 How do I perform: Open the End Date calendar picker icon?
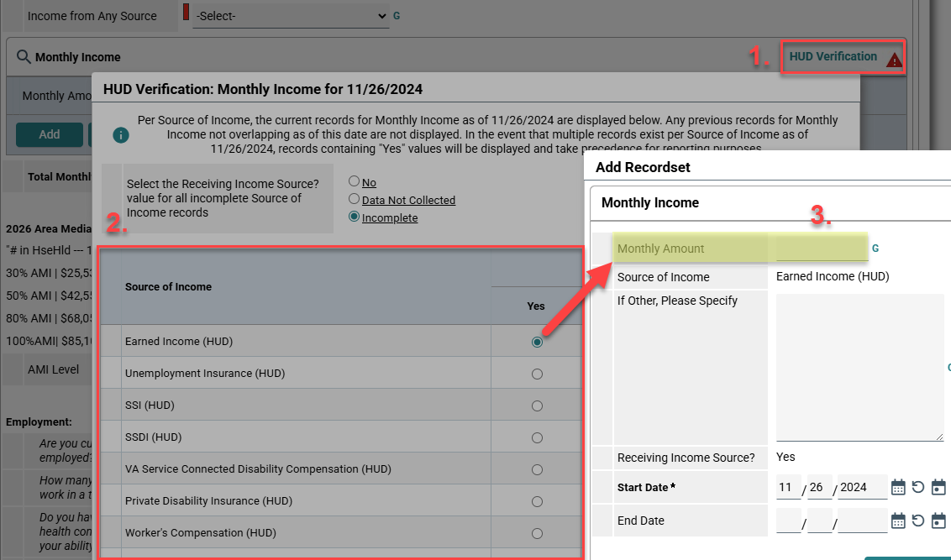coord(898,521)
